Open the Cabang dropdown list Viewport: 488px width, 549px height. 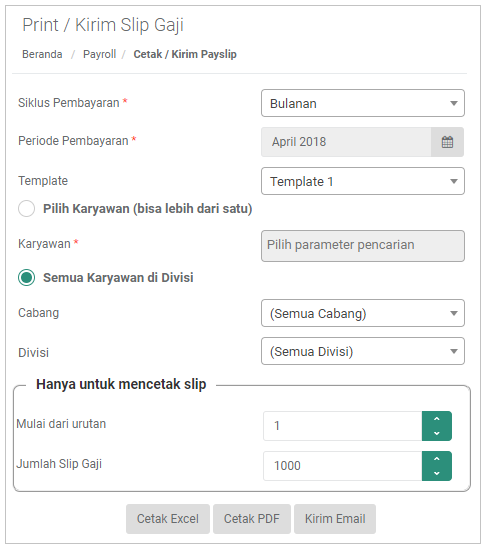click(363, 313)
